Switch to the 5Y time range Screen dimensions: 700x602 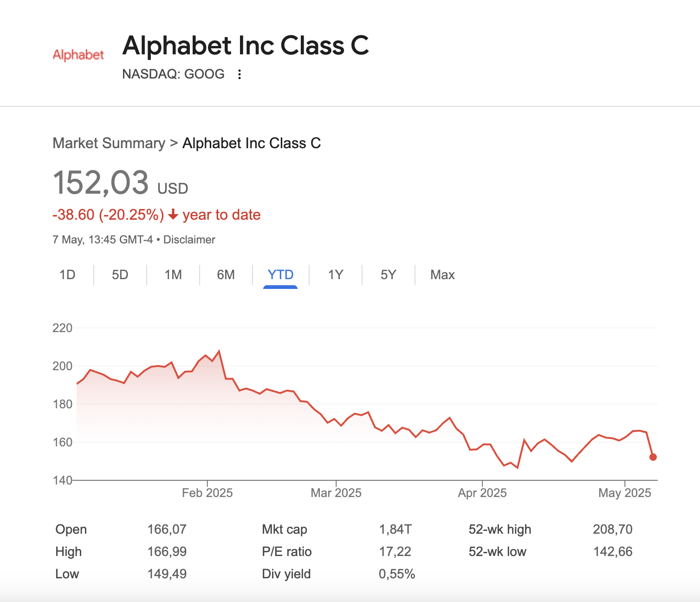click(x=389, y=275)
